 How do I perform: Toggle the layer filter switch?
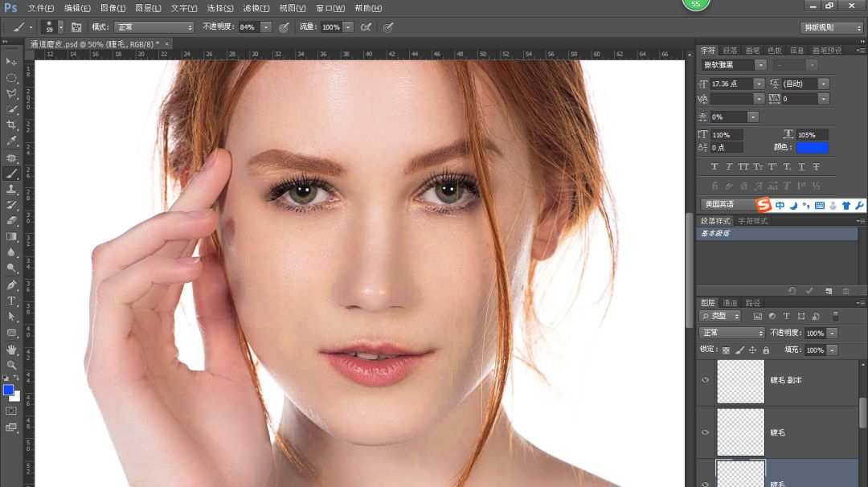(x=835, y=317)
